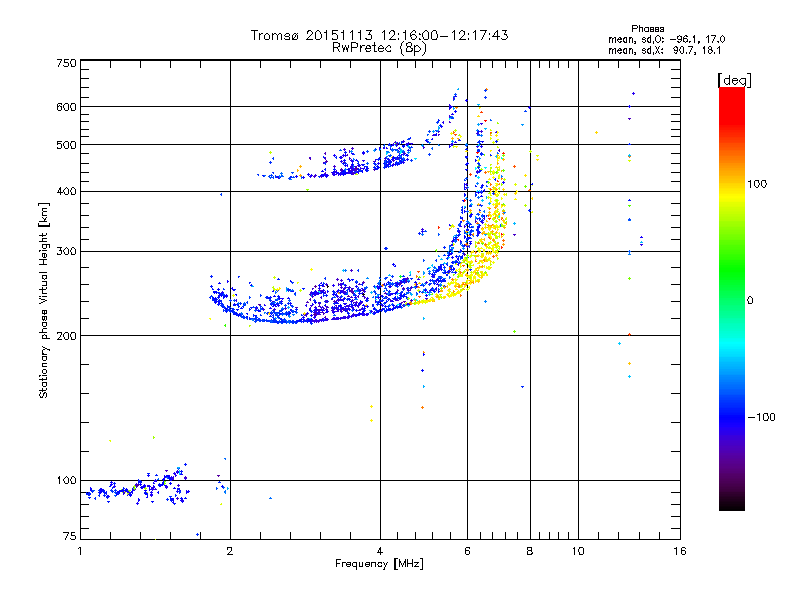Click the 'Stationary phase Virtual Height [km]' axis label

point(44,301)
